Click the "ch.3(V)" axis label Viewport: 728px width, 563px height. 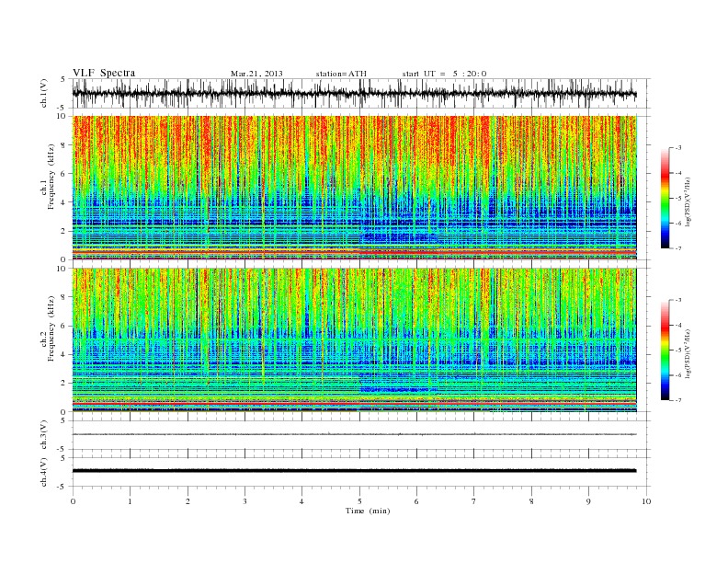44,435
